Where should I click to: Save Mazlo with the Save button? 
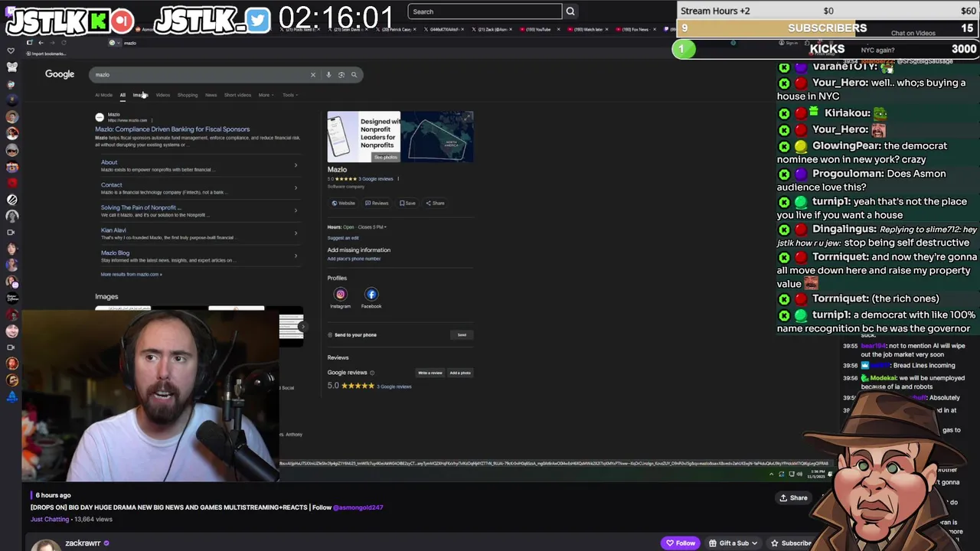[x=407, y=203]
